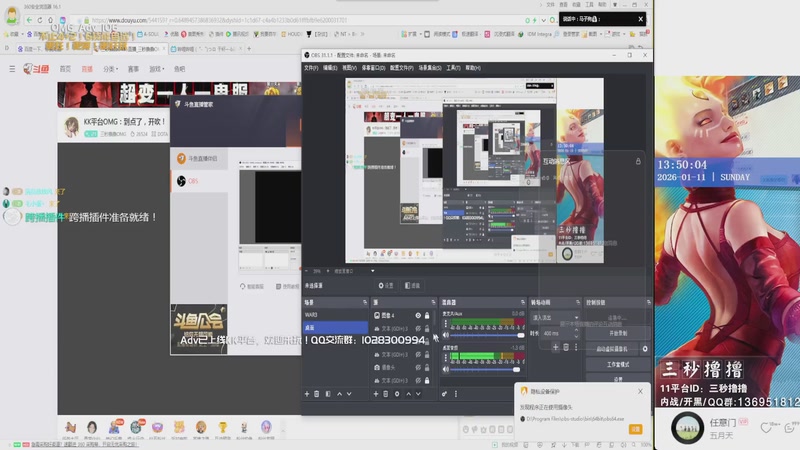Click the virtual camera settings gear icon

645,349
